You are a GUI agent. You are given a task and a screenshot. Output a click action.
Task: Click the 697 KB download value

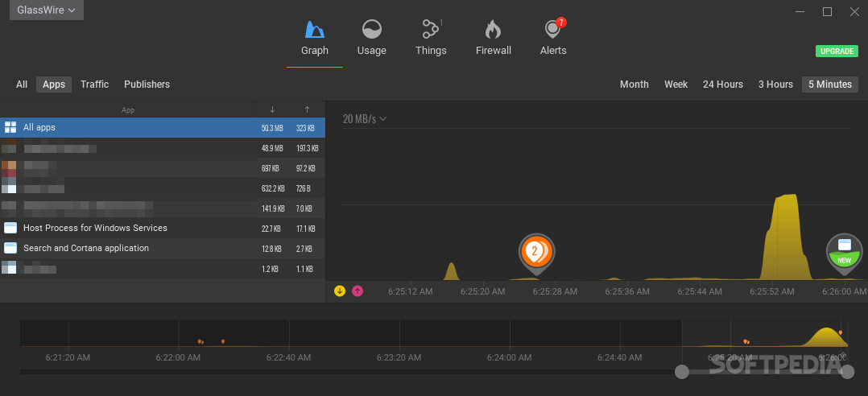(x=271, y=168)
